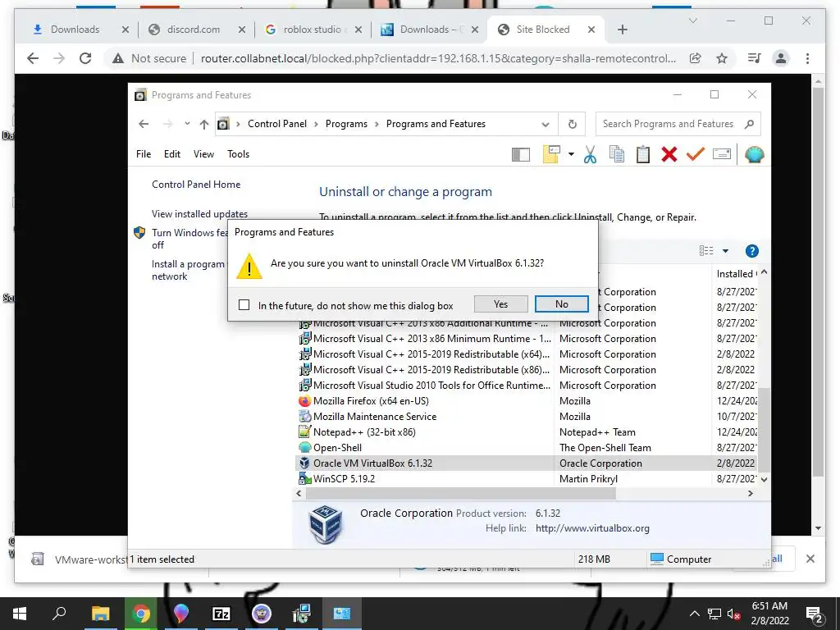The image size is (840, 630).
Task: Open the view options dropdown arrow
Action: (x=725, y=251)
